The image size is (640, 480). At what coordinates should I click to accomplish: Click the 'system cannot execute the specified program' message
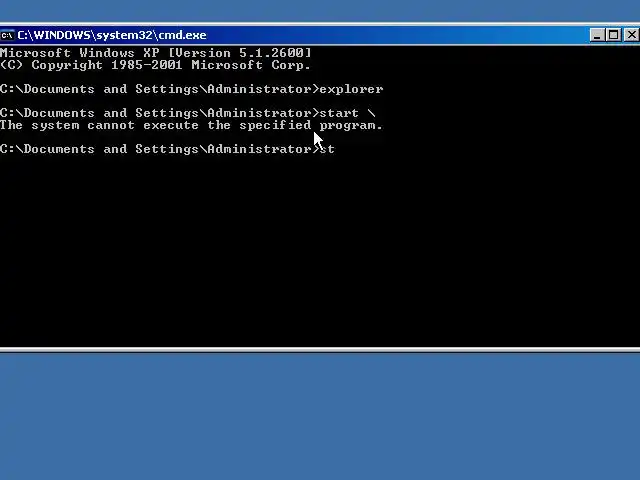[191, 125]
